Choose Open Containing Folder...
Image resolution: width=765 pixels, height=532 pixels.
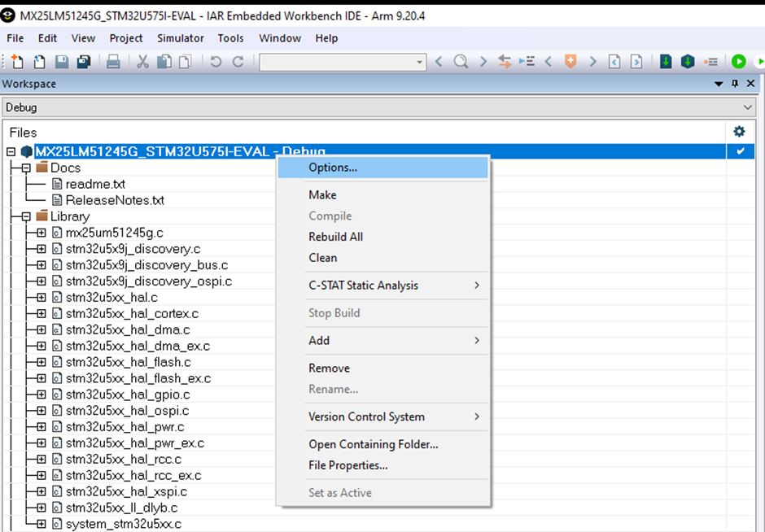pos(383,444)
